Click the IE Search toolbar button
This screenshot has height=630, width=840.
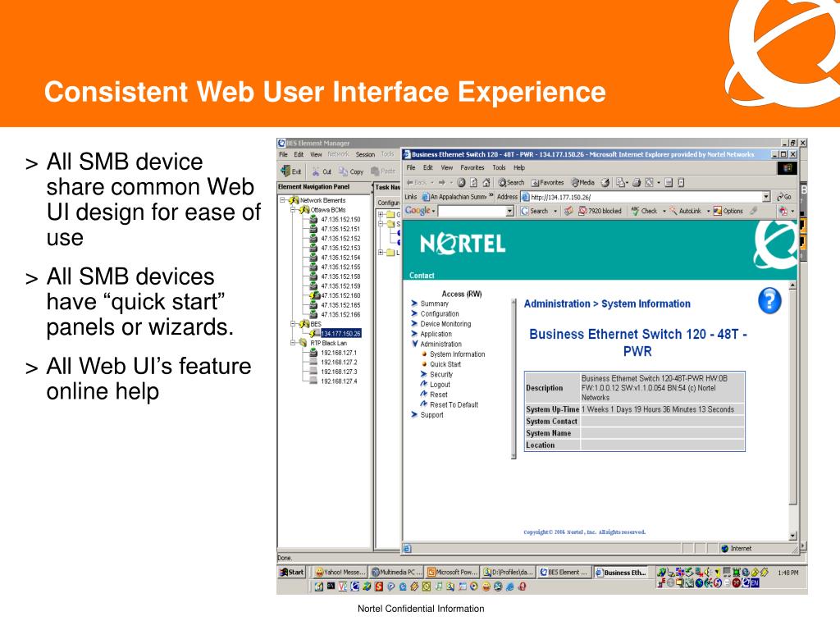point(512,183)
